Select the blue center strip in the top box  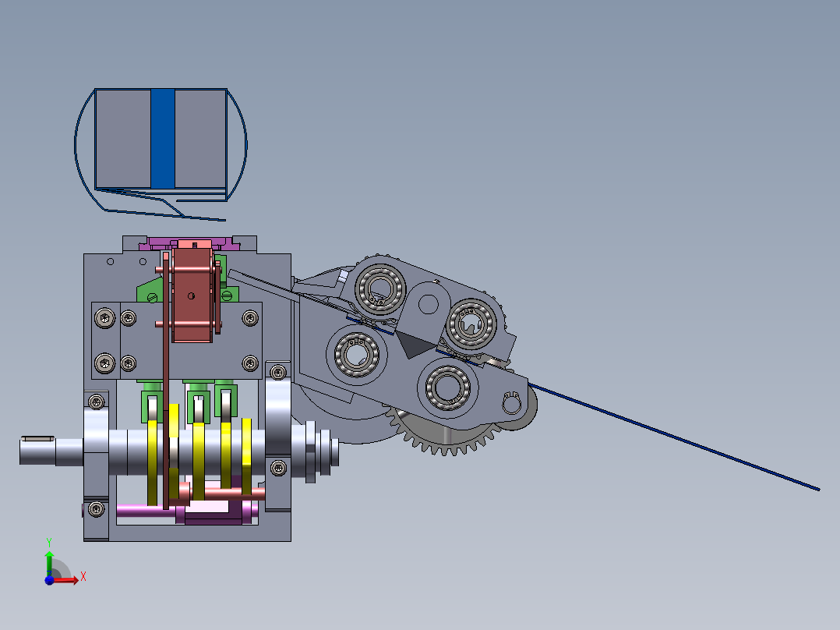point(162,138)
